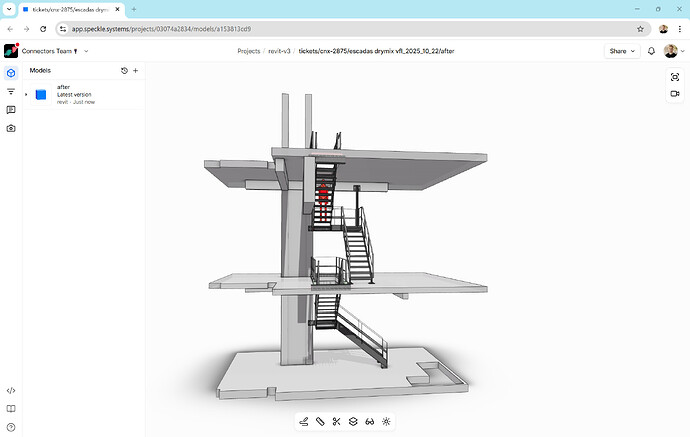
Task: Click the Speckle logo icon
Action: (x=11, y=51)
